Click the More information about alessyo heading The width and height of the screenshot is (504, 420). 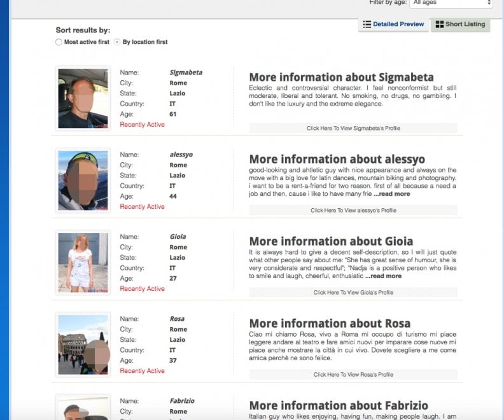coord(337,159)
